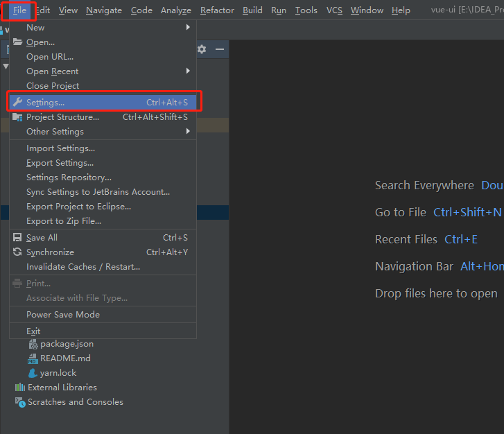This screenshot has height=434, width=504.
Task: Choose Open Recent menu entry
Action: [x=103, y=71]
